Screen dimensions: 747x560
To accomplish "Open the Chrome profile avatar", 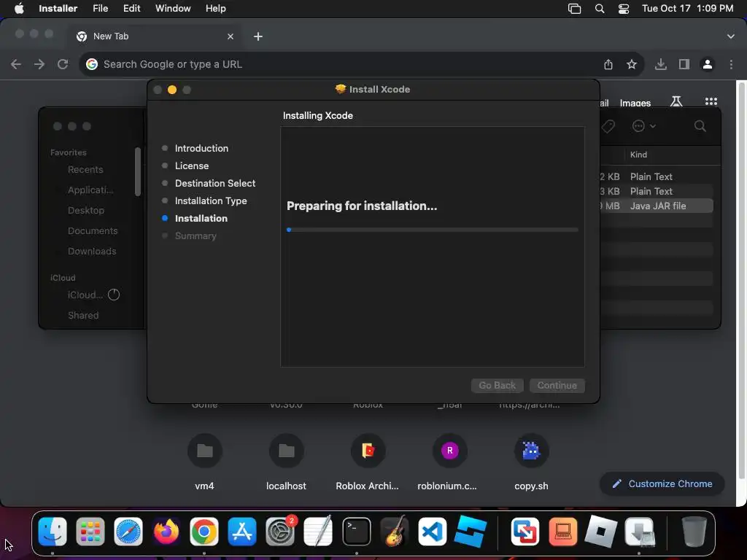I will pyautogui.click(x=708, y=64).
